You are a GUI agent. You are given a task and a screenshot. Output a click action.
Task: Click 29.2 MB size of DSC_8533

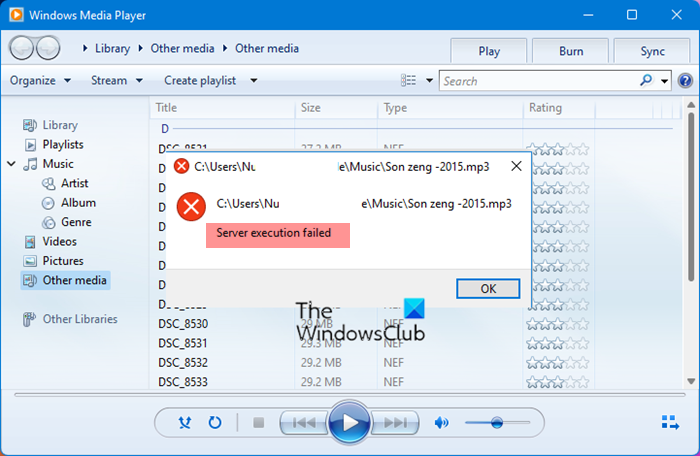(321, 382)
